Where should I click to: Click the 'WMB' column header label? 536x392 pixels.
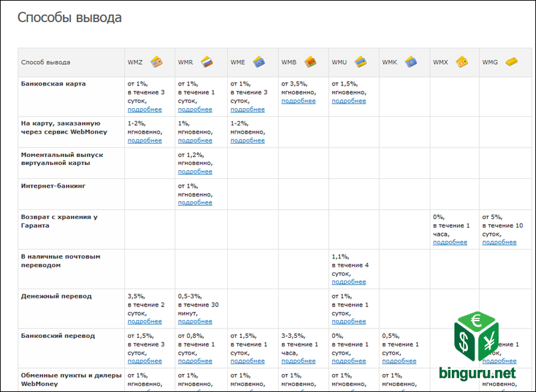click(x=289, y=63)
